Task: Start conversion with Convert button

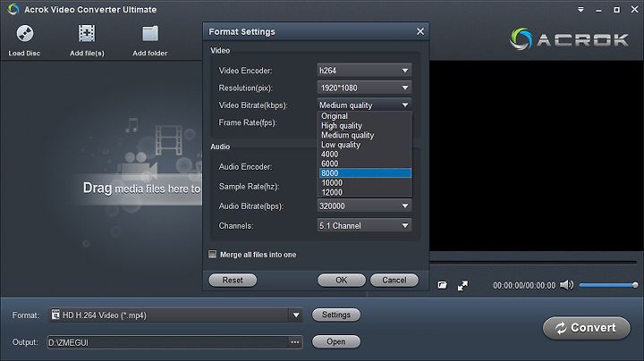Action: coord(586,328)
